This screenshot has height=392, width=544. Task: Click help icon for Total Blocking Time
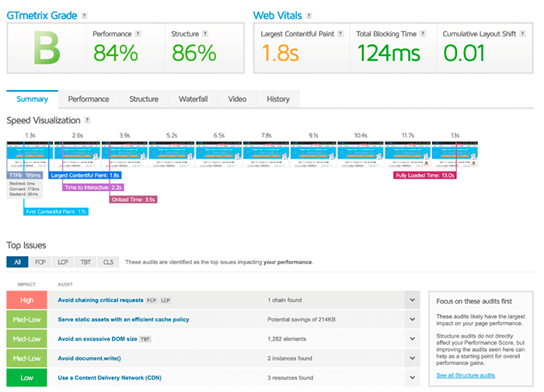coord(423,33)
